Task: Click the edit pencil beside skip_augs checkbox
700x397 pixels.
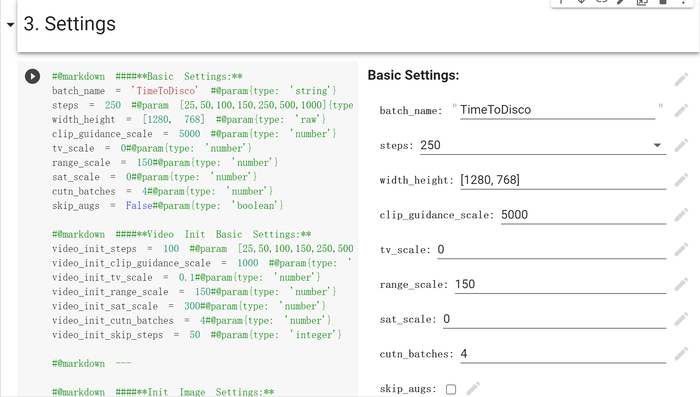Action: pyautogui.click(x=473, y=389)
